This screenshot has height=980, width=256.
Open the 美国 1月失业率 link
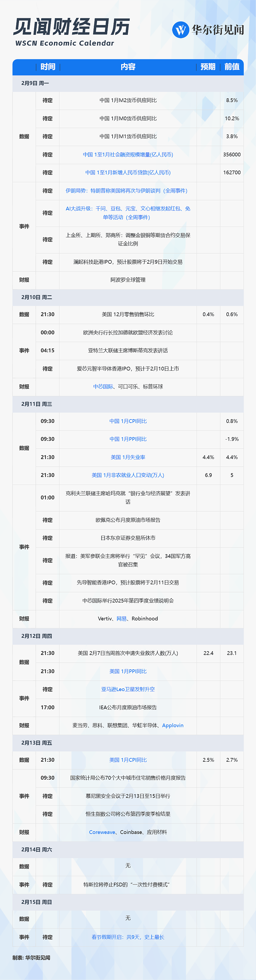[x=128, y=457]
